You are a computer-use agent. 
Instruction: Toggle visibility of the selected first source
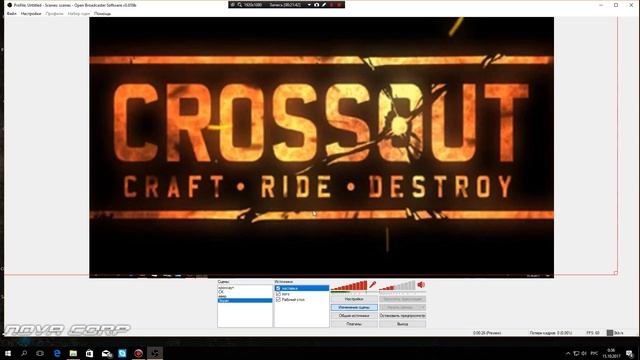pos(278,288)
